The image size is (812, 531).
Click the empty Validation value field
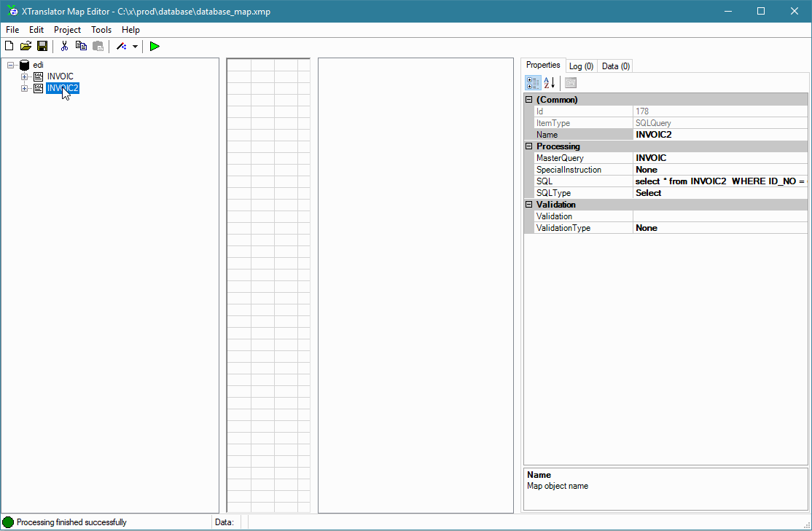click(x=720, y=216)
